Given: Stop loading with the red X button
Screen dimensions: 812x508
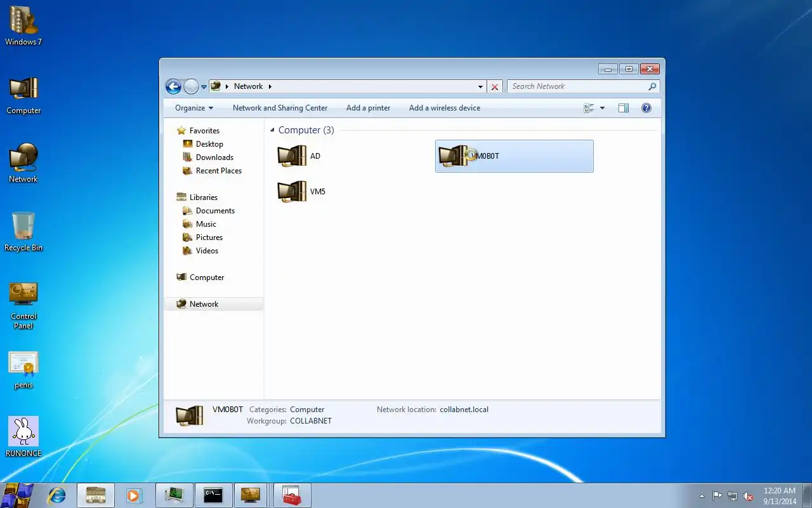Looking at the screenshot, I should pos(495,87).
